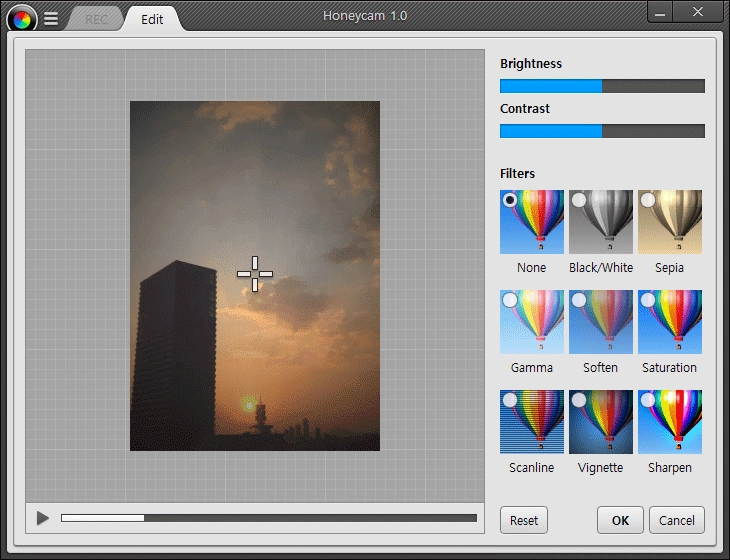
Task: Open the hamburger menu icon
Action: point(51,19)
